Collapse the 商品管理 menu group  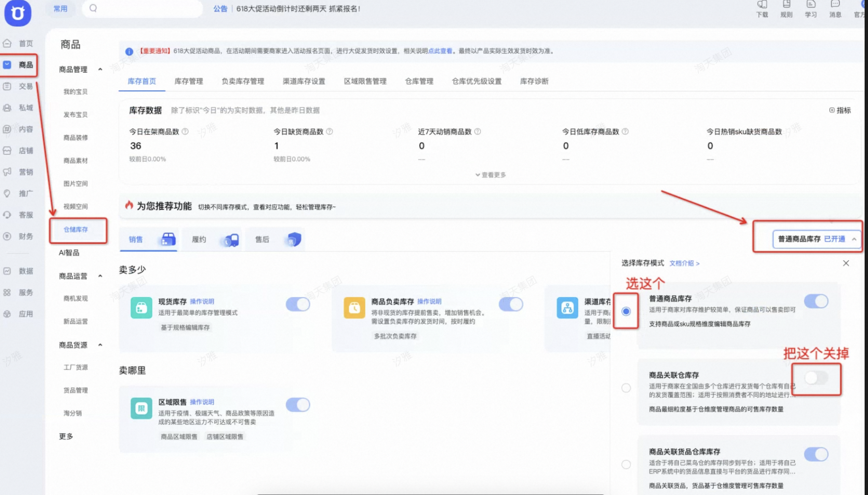pos(100,69)
